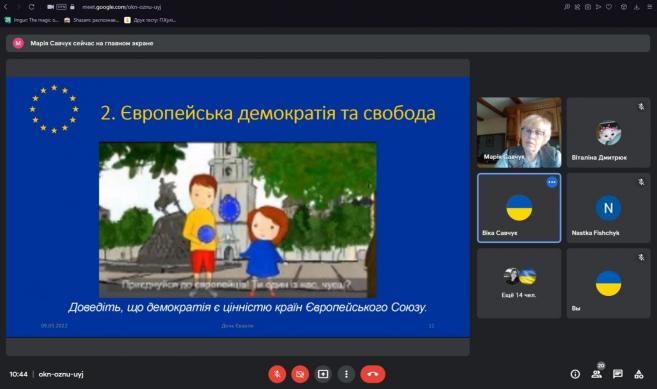Click the address bar URL field

coord(122,7)
